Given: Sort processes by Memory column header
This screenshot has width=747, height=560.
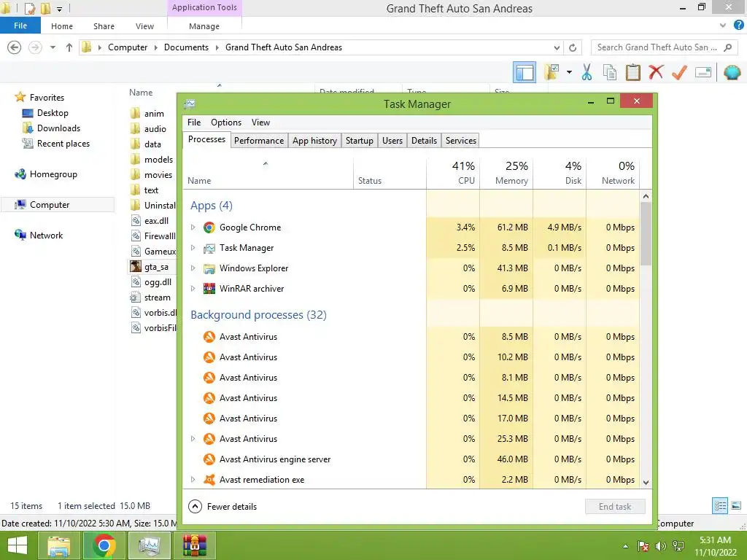Looking at the screenshot, I should coord(506,173).
